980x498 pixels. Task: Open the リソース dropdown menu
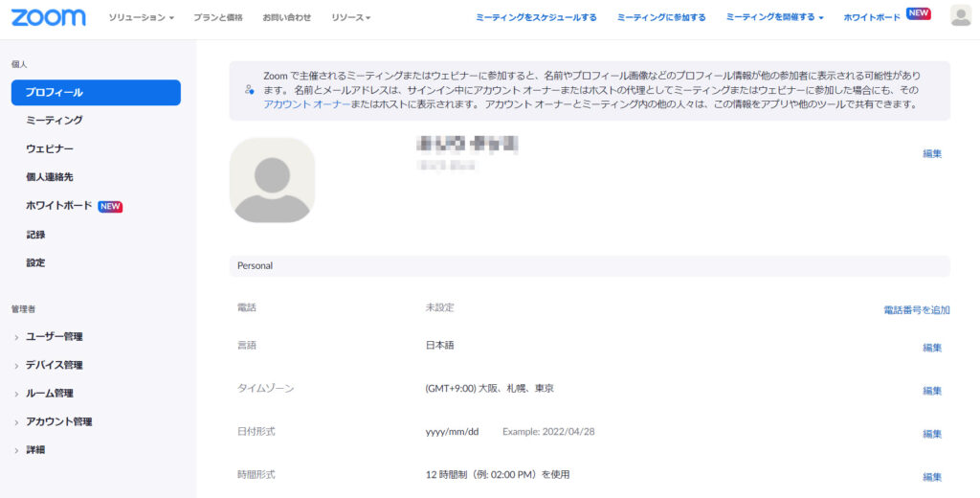click(350, 18)
